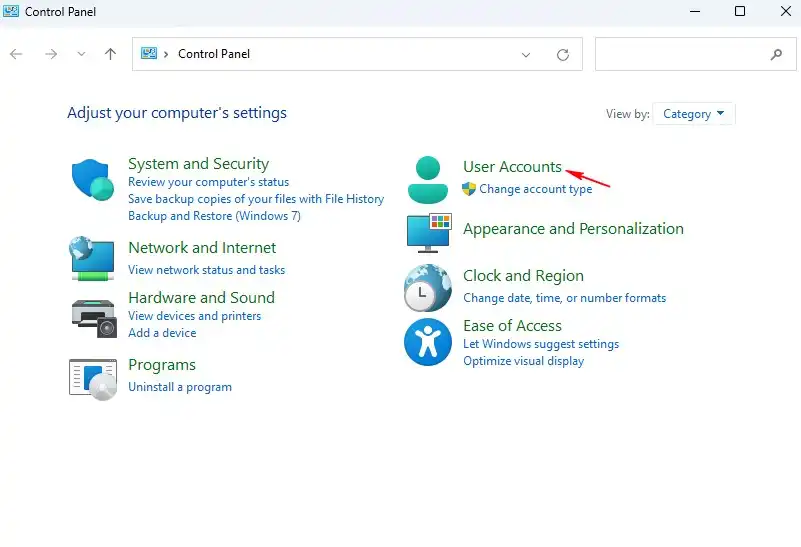This screenshot has width=801, height=547.
Task: Open Backup and Restore (Windows 7)
Action: (x=215, y=216)
